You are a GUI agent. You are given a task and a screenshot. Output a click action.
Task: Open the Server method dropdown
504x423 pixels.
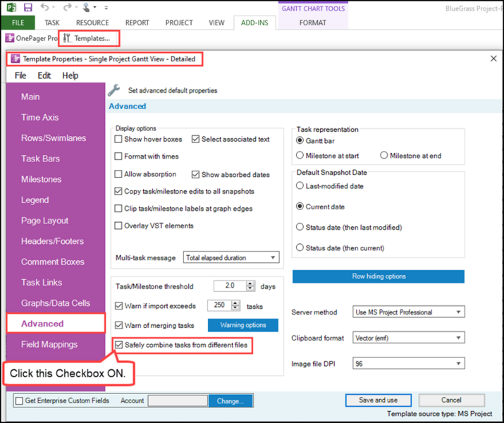pos(409,312)
